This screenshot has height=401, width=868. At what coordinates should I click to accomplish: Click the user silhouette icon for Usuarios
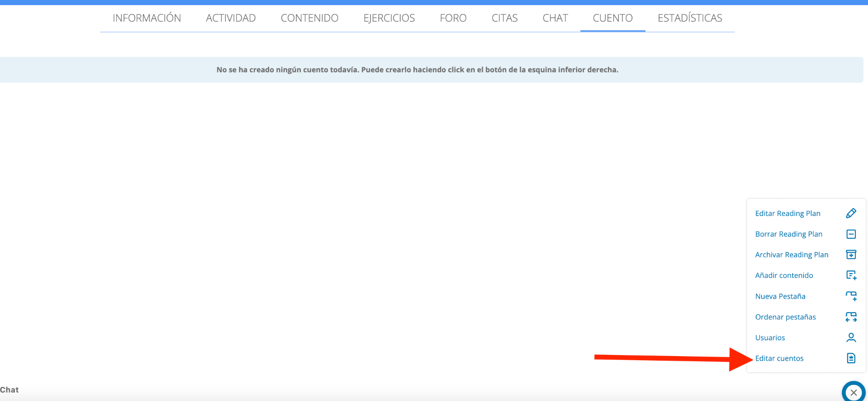(851, 338)
